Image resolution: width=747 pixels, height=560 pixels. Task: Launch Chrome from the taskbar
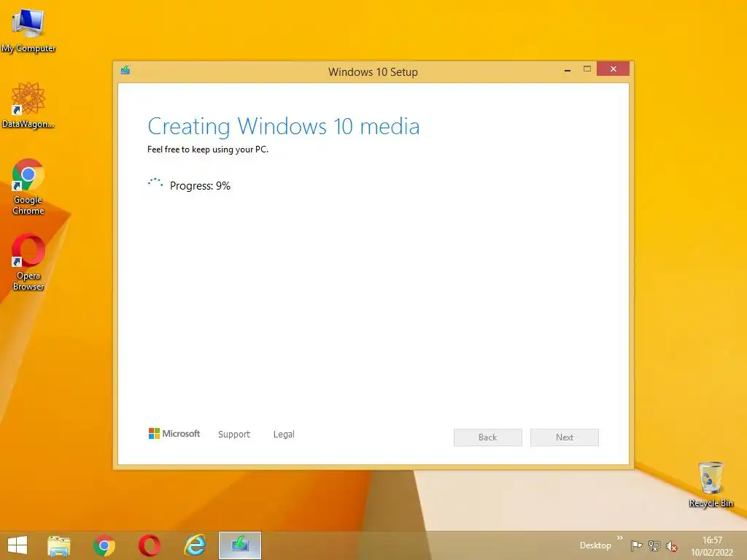[104, 545]
